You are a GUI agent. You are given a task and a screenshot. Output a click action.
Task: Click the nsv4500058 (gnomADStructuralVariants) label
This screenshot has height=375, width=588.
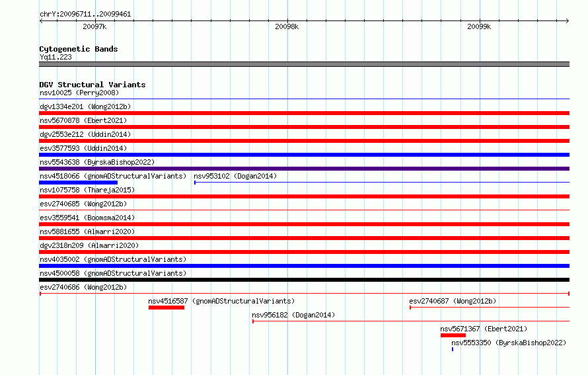pos(113,273)
